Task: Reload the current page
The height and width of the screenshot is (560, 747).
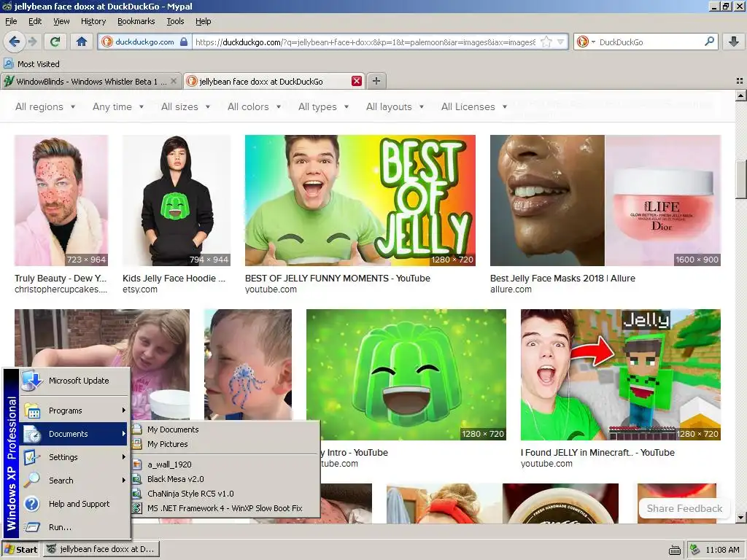Action: [x=55, y=42]
